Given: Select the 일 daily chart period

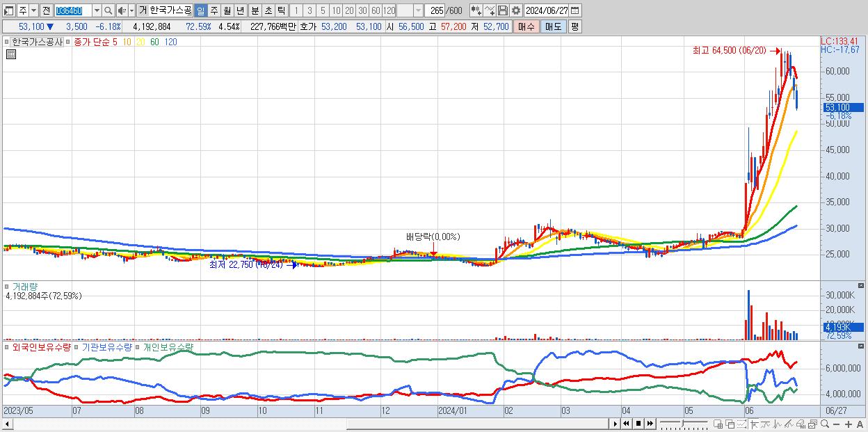Looking at the screenshot, I should [x=200, y=10].
